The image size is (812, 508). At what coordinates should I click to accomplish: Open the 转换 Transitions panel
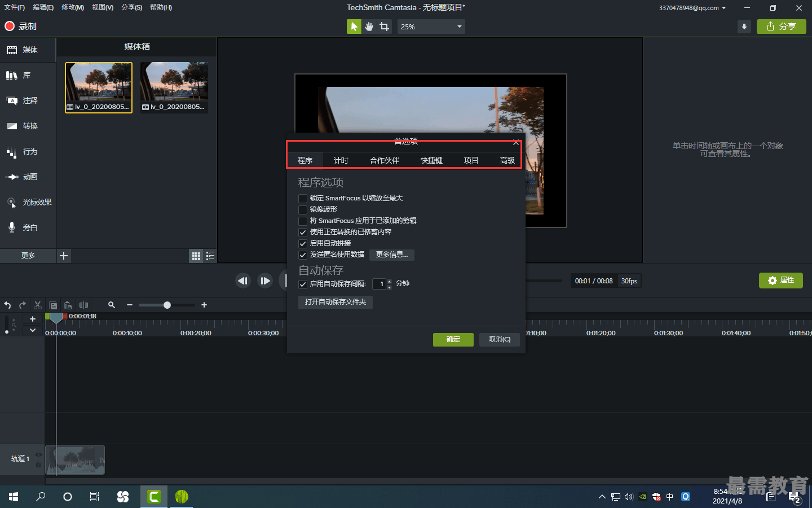28,126
